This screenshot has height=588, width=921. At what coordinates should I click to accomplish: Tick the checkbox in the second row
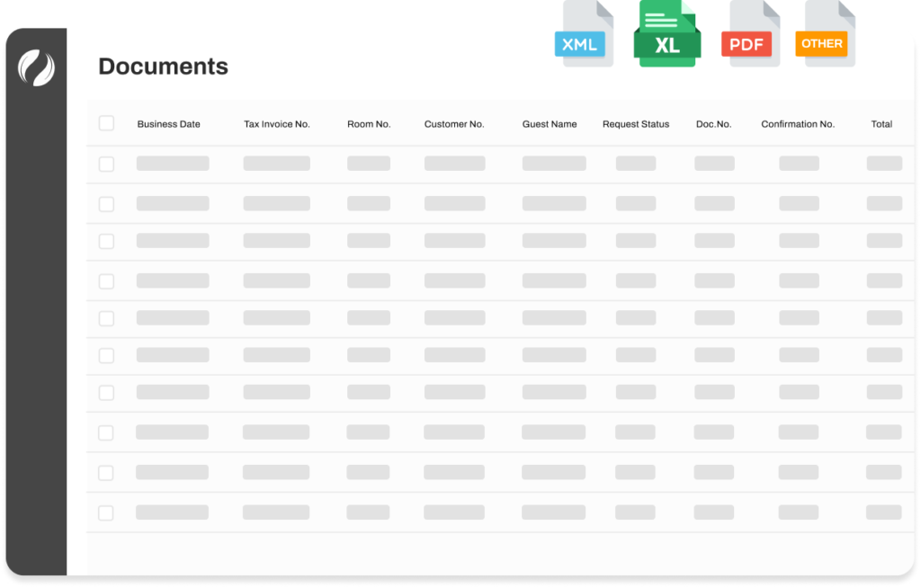pos(106,204)
